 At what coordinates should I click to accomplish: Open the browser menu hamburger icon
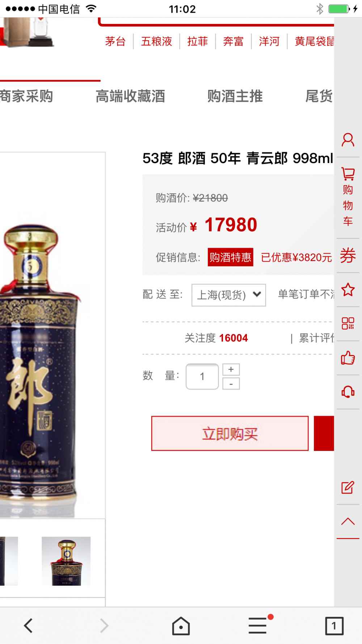(x=258, y=626)
